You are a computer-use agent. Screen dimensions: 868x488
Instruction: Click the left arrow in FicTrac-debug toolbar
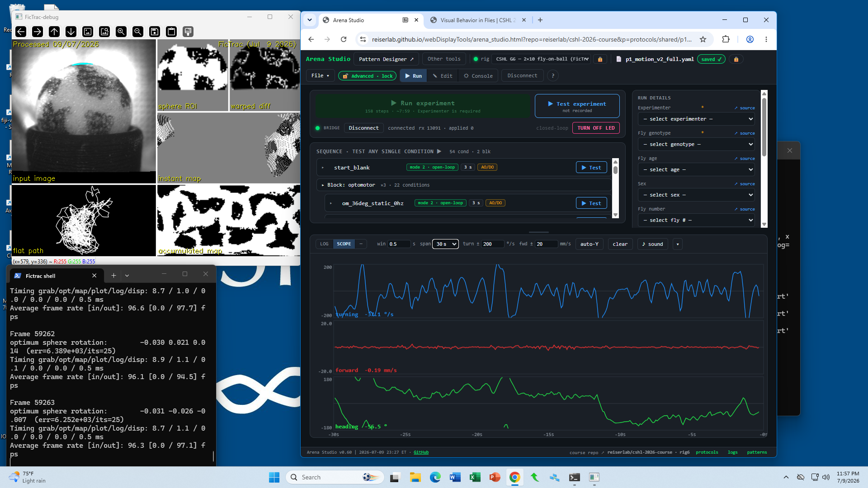(x=21, y=31)
